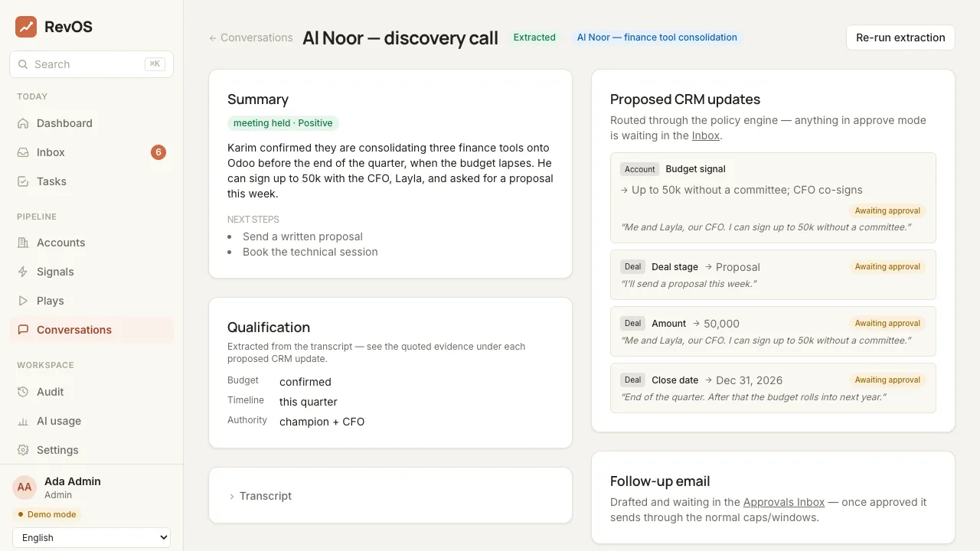Click the AA user avatar
The width and height of the screenshot is (980, 551).
[24, 487]
